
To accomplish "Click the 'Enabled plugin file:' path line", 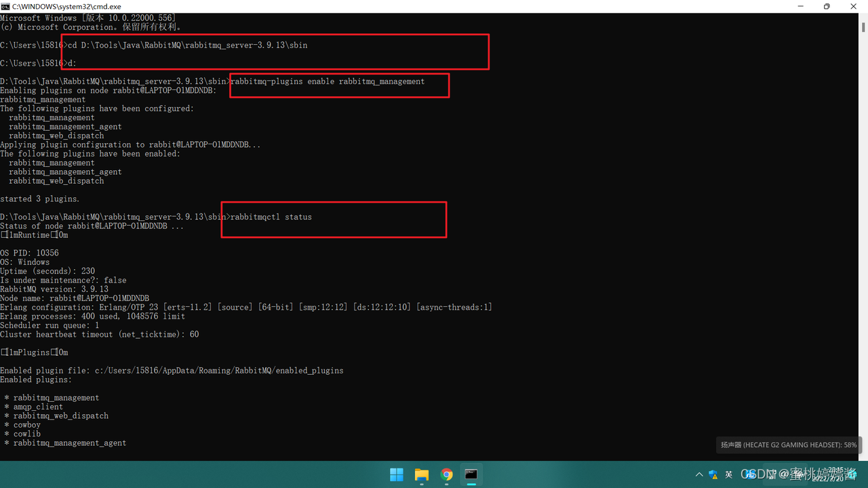I will click(172, 371).
